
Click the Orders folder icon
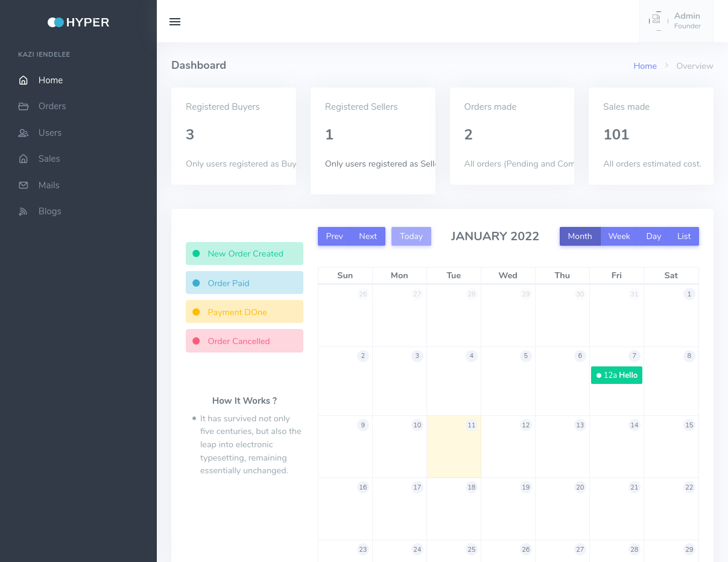24,106
